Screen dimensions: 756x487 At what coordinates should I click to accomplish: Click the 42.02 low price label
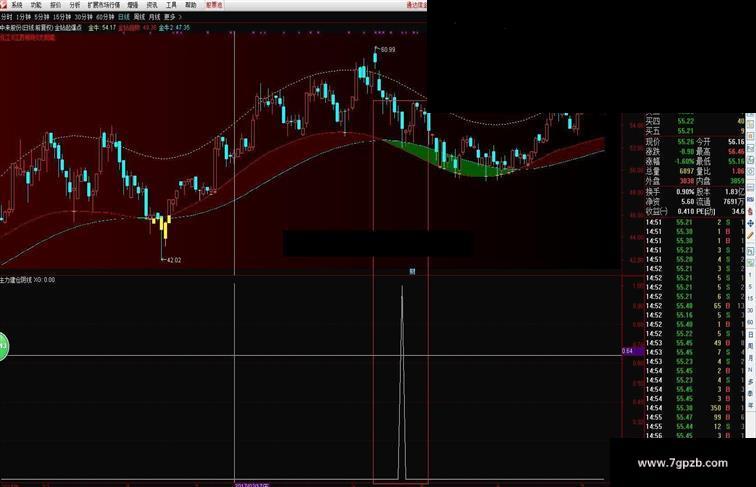click(x=174, y=260)
